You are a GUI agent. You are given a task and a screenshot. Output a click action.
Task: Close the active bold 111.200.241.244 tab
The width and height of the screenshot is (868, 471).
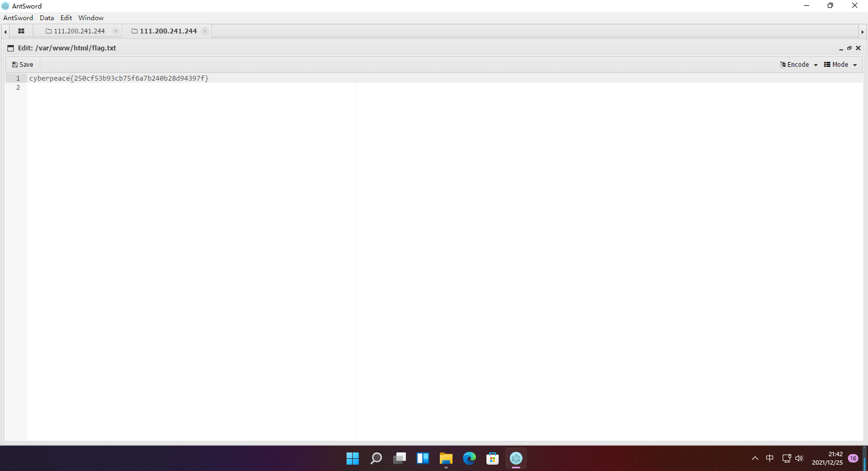coord(205,31)
